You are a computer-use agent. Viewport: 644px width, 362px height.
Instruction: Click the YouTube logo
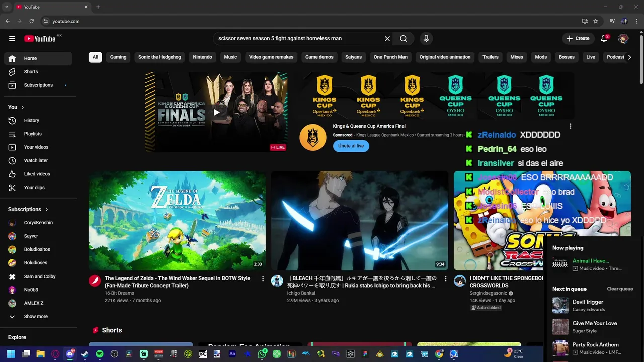(x=40, y=39)
